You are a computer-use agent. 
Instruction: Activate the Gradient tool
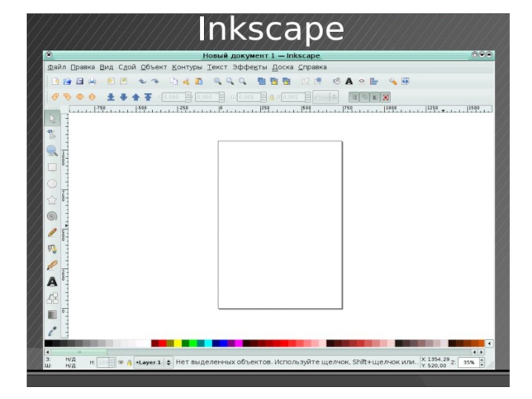click(x=52, y=314)
